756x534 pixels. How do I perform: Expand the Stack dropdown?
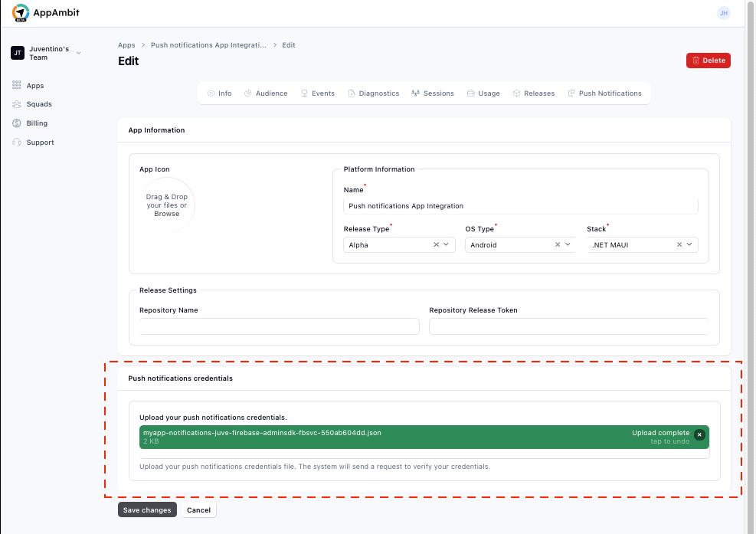click(689, 244)
